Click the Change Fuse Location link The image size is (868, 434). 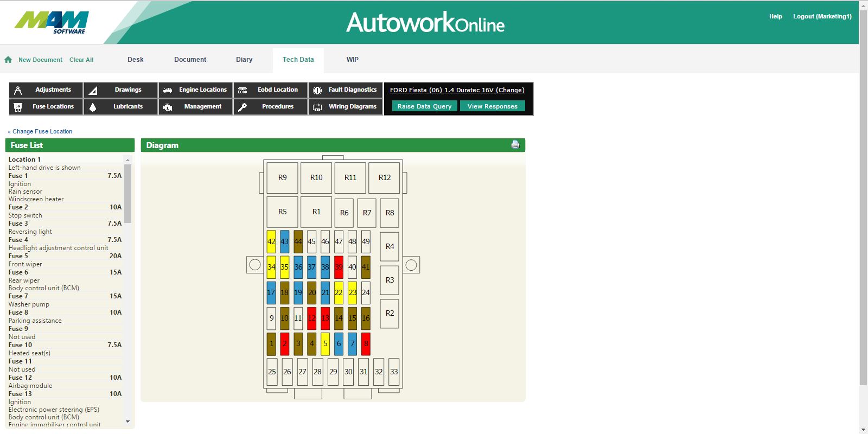[x=42, y=131]
